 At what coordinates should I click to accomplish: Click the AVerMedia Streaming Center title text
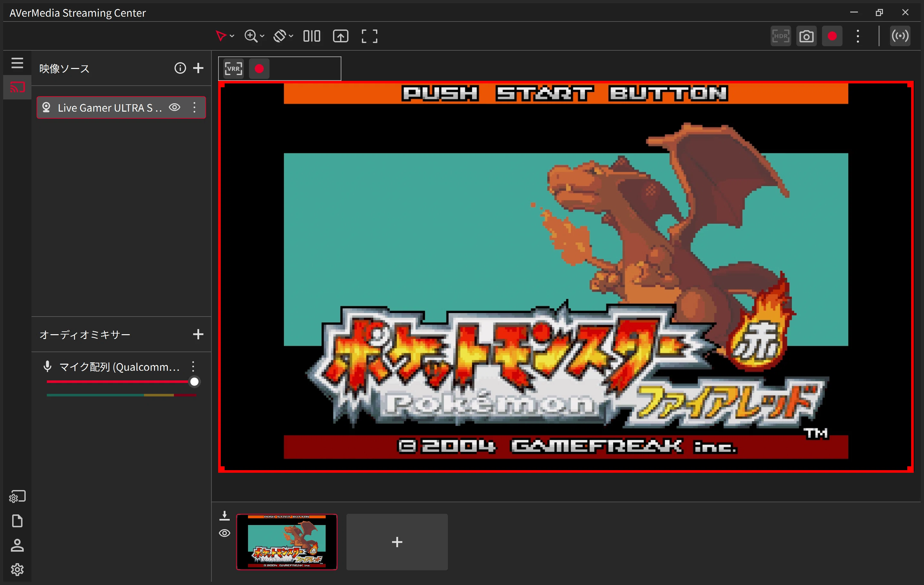tap(78, 13)
